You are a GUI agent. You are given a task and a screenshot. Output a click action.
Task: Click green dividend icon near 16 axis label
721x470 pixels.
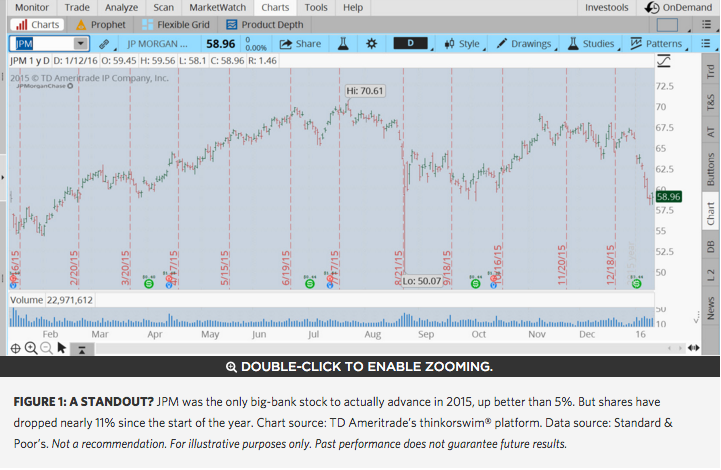pyautogui.click(x=636, y=284)
